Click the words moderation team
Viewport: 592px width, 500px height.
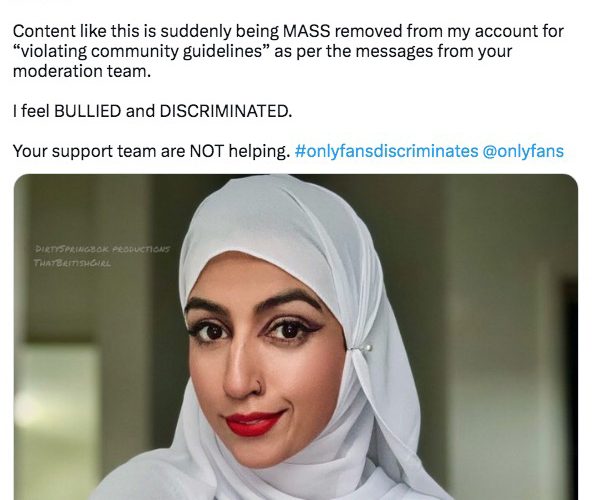click(82, 71)
